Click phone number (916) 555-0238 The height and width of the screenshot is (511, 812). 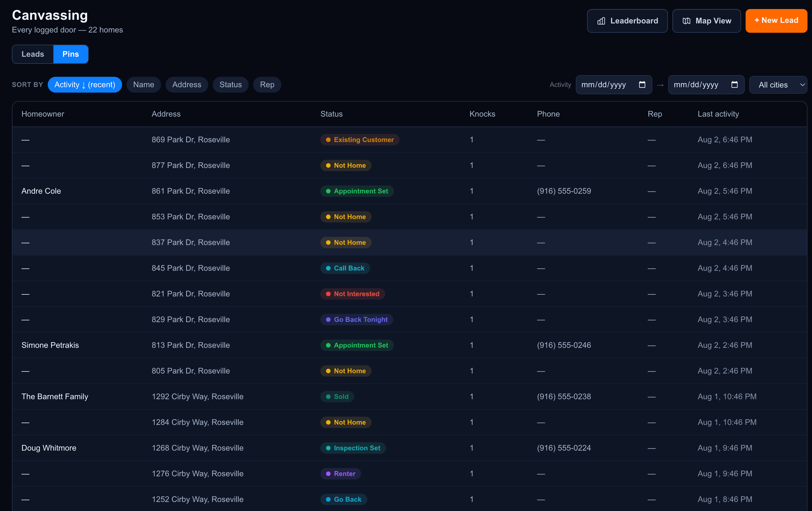564,396
